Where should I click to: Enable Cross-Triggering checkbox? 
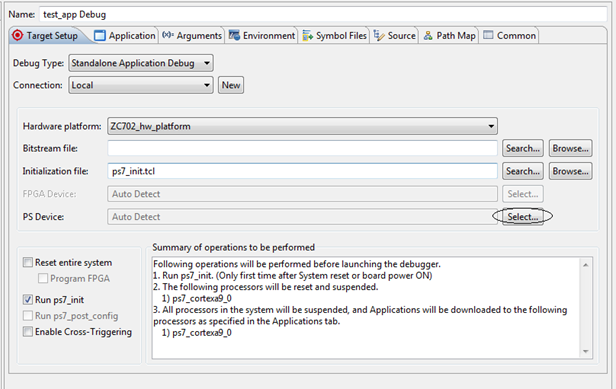click(x=28, y=332)
